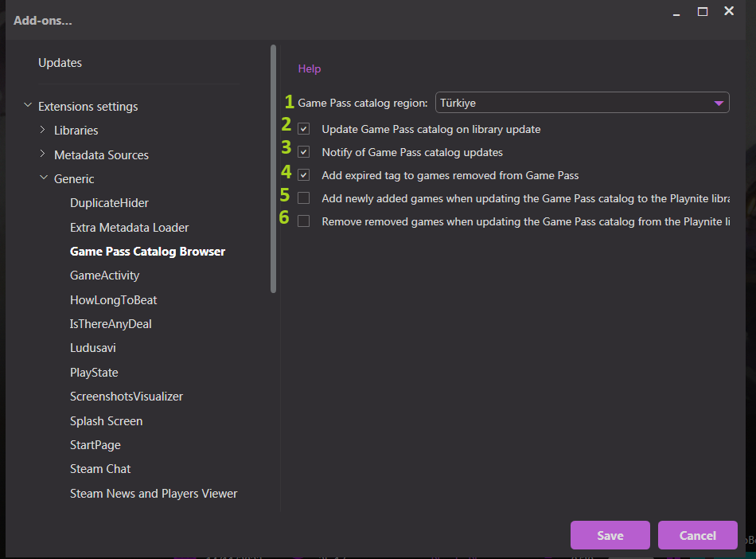Open GameActivity settings
Image resolution: width=756 pixels, height=559 pixels.
tap(104, 276)
